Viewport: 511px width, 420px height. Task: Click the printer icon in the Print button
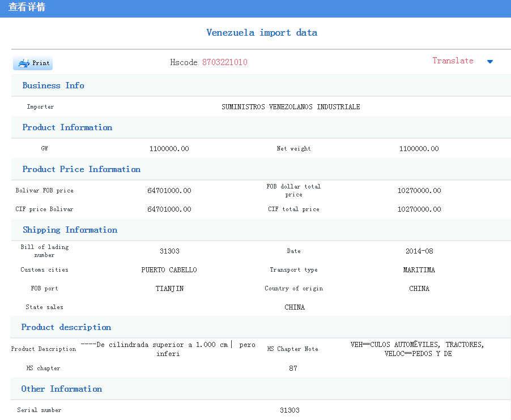coord(24,63)
